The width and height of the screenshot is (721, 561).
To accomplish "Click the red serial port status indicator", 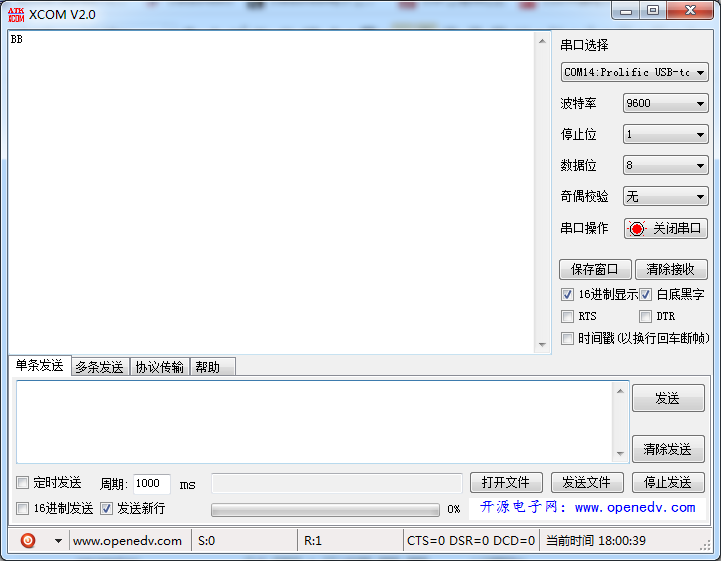I will [637, 229].
